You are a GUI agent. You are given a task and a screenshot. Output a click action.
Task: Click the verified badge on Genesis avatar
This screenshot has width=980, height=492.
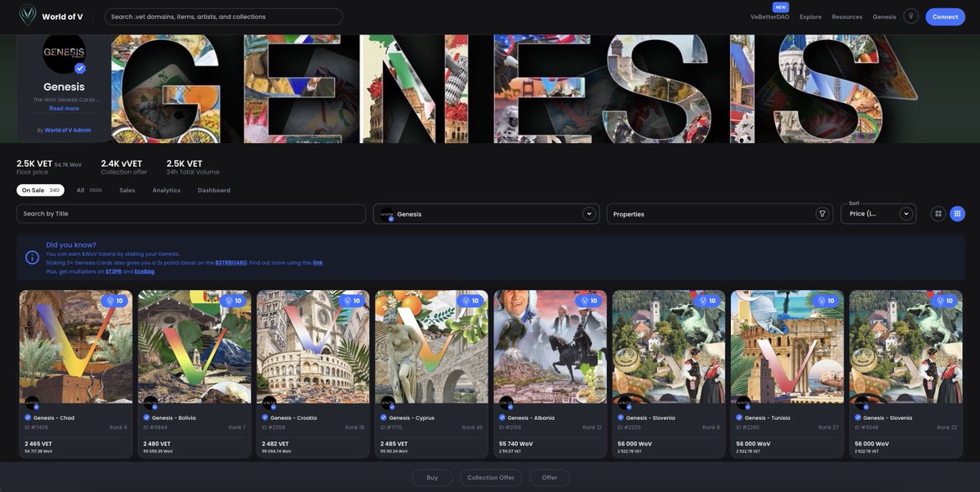click(x=80, y=69)
